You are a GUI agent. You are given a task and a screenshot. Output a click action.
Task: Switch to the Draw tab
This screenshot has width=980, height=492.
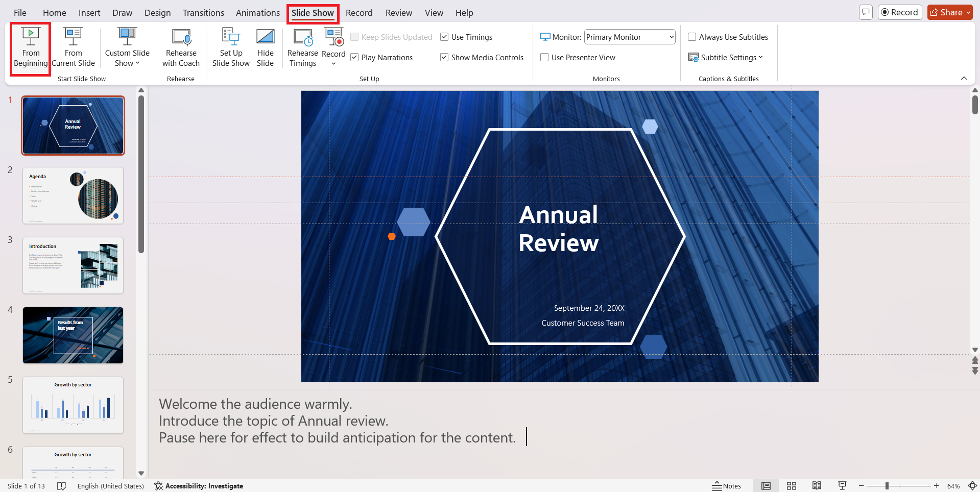click(x=122, y=13)
